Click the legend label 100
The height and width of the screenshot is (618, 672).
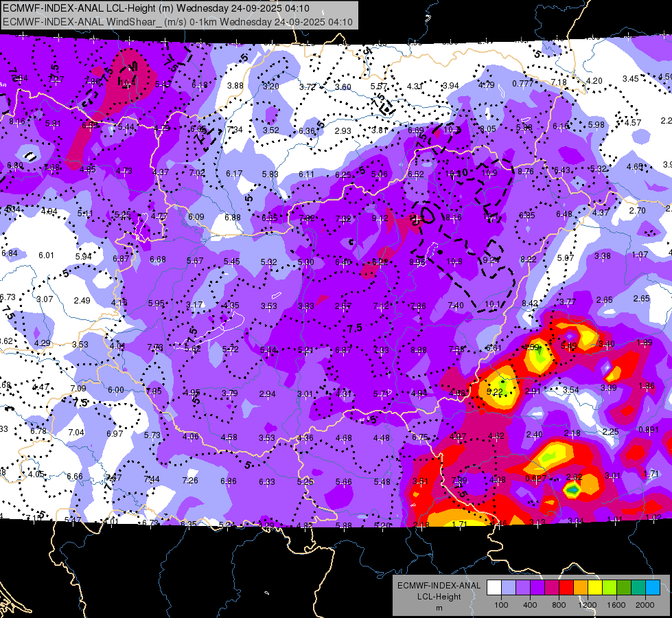[x=501, y=605]
